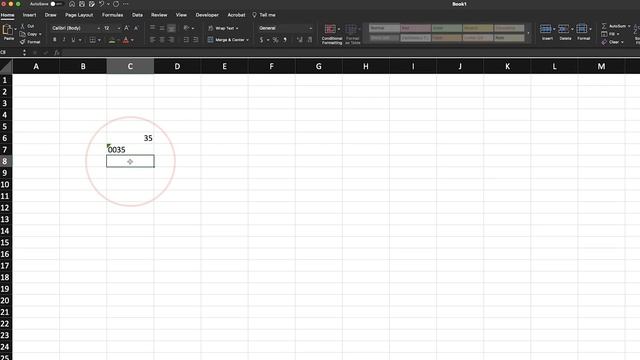Open the View ribbon tab

click(181, 15)
